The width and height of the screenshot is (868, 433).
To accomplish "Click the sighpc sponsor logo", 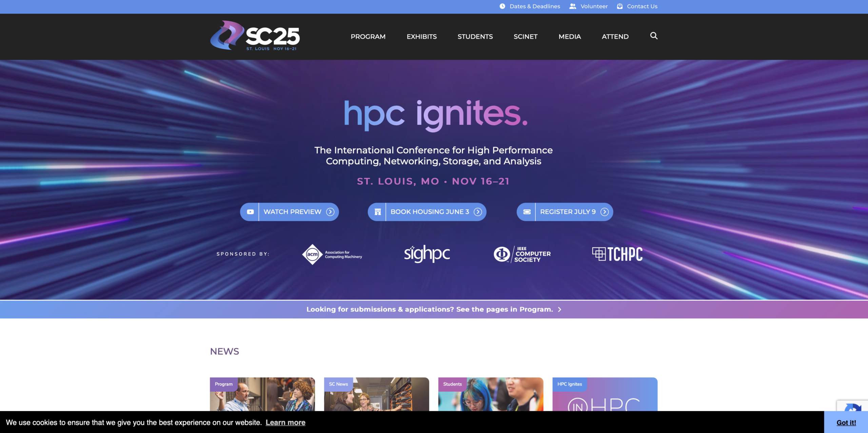I will point(427,254).
